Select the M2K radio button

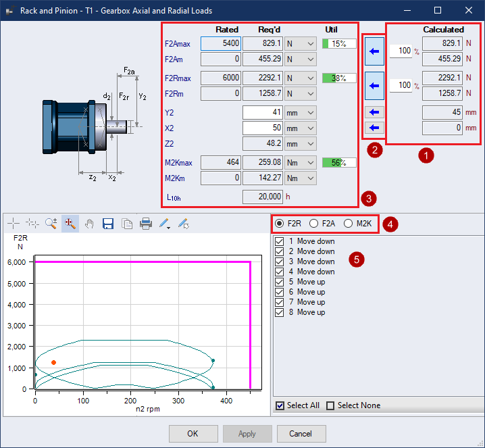tap(349, 224)
